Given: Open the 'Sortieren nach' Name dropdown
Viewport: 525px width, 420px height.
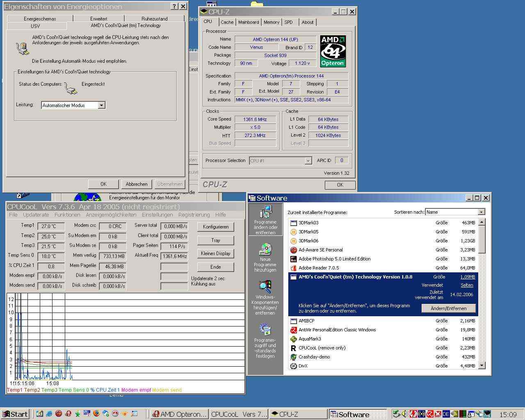Looking at the screenshot, I should [x=481, y=212].
